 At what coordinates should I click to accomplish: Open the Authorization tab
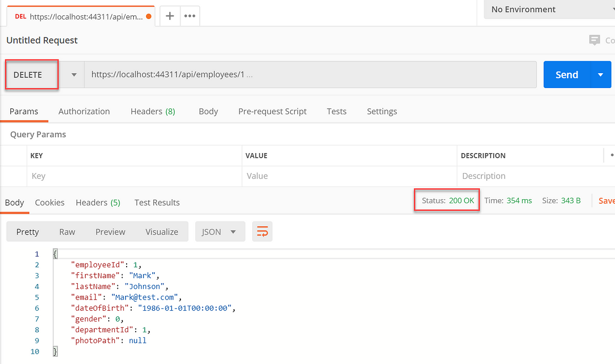pos(84,111)
